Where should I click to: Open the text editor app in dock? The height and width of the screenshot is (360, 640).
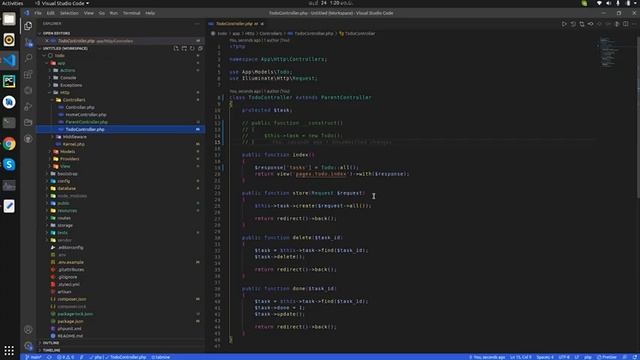click(9, 206)
